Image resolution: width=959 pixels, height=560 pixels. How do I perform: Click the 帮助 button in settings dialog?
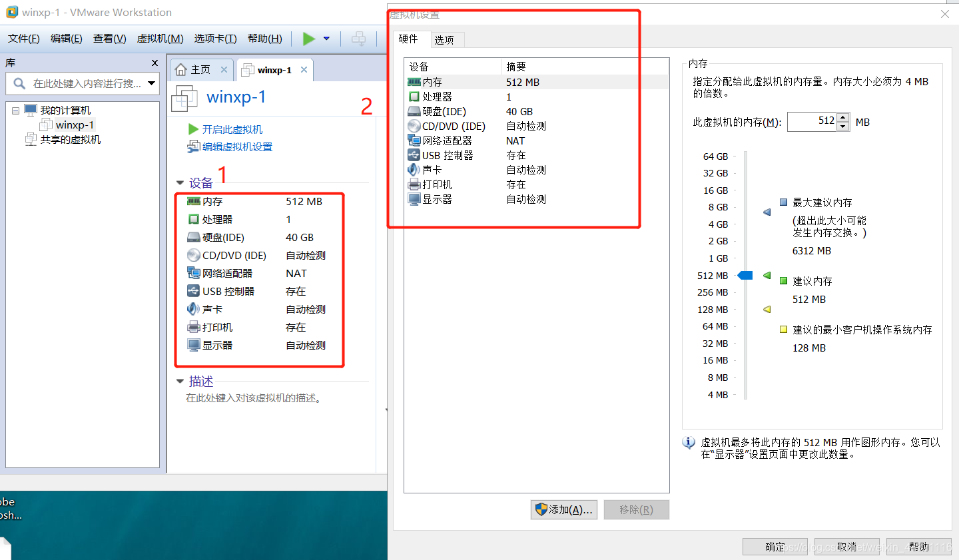click(919, 547)
